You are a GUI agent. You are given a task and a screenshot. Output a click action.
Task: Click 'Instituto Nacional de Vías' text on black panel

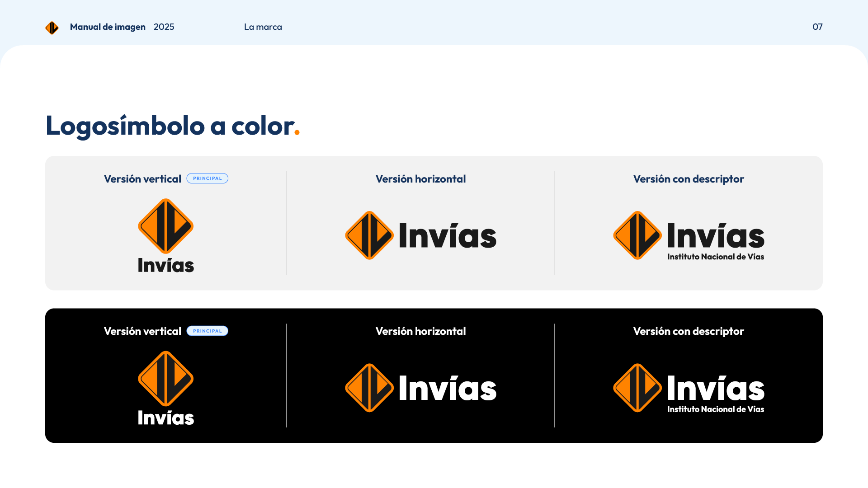point(716,409)
